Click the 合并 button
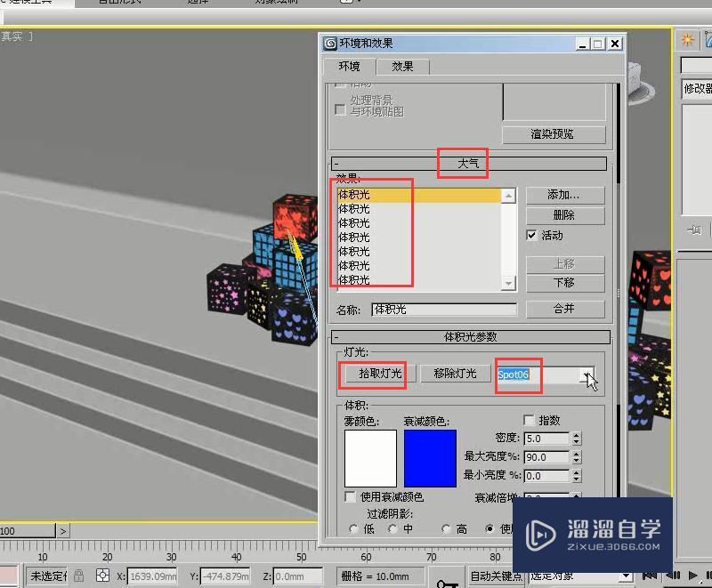712x588 pixels. [565, 309]
